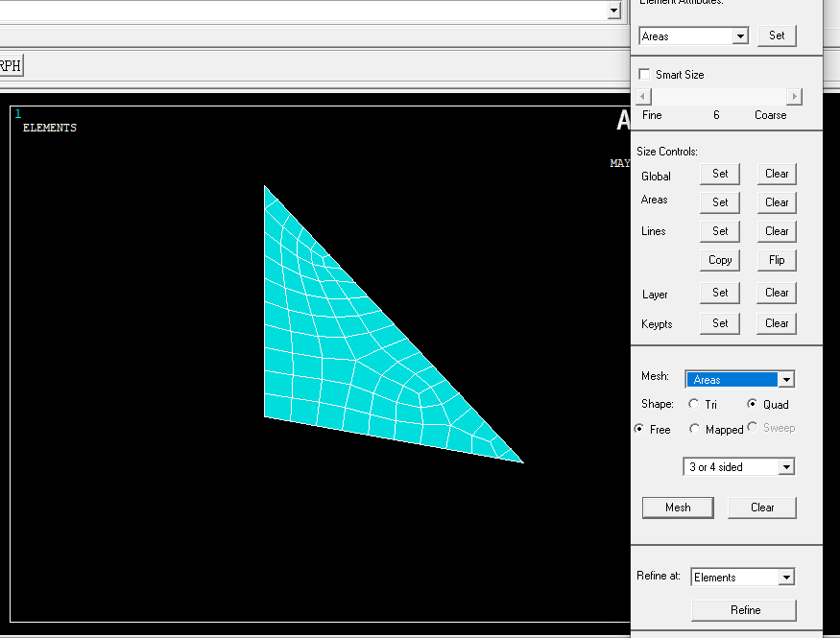Click the Coarse arrow on the SmartSize slider
Image resolution: width=840 pixels, height=638 pixels.
coord(794,96)
